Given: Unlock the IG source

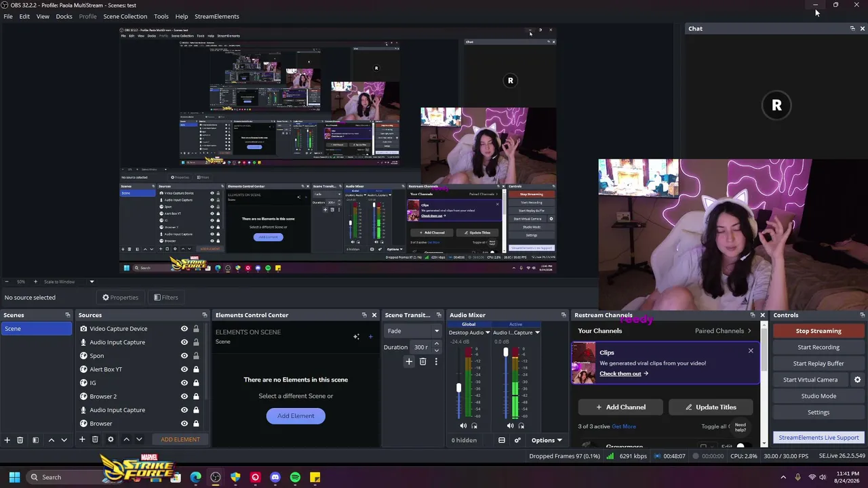Looking at the screenshot, I should 196,383.
